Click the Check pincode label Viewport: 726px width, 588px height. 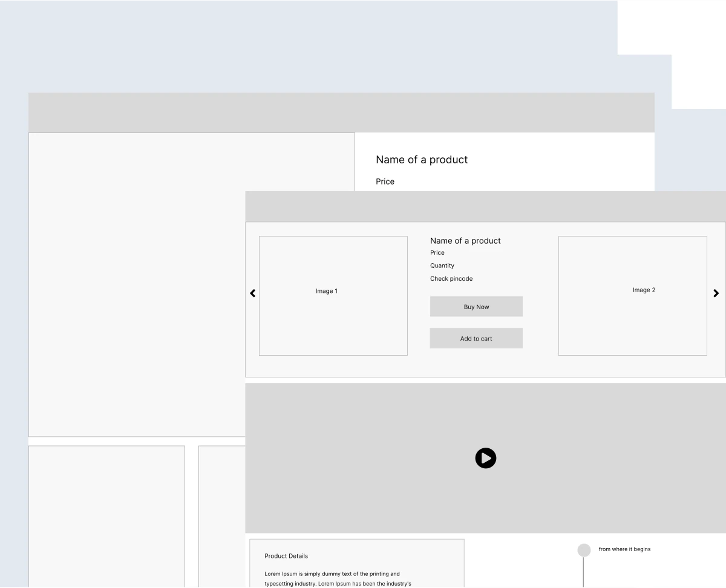click(x=451, y=279)
